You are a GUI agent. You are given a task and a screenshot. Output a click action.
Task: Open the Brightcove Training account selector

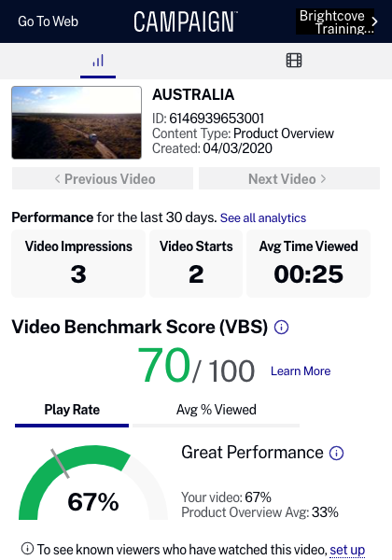[335, 21]
